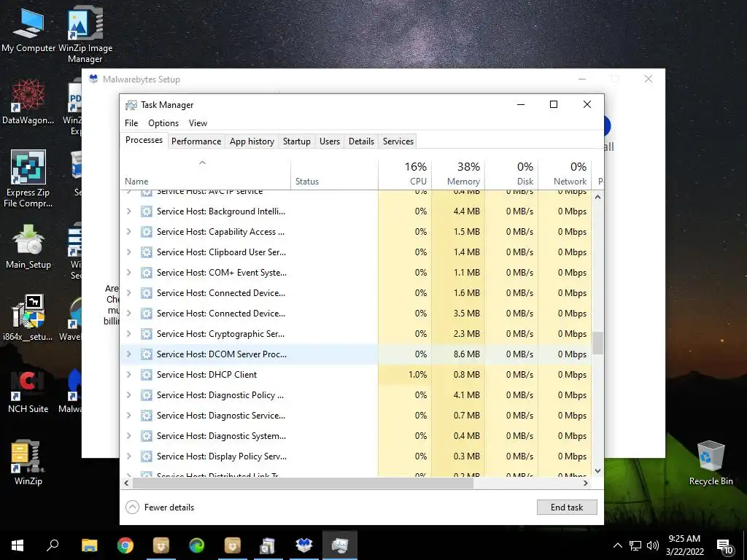Viewport: 747px width, 560px height.
Task: Click gear icon of DCOM Server Proc row
Action: (146, 354)
